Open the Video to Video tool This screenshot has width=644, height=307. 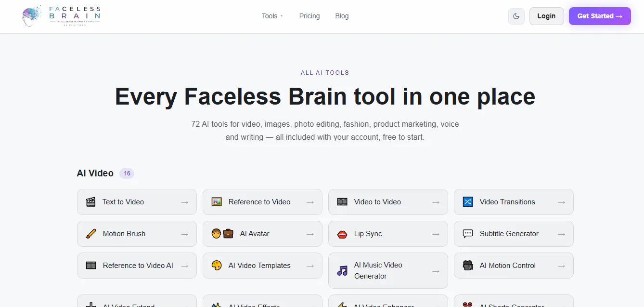click(388, 202)
